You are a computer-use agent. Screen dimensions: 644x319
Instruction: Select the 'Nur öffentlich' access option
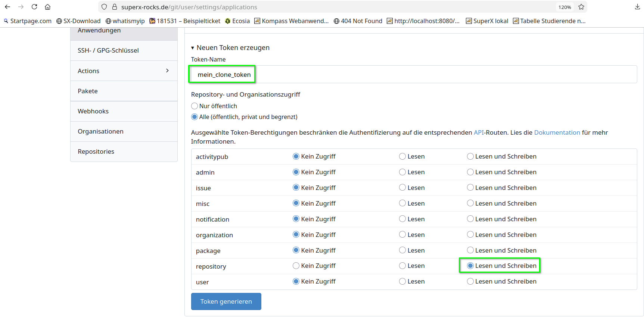point(195,106)
